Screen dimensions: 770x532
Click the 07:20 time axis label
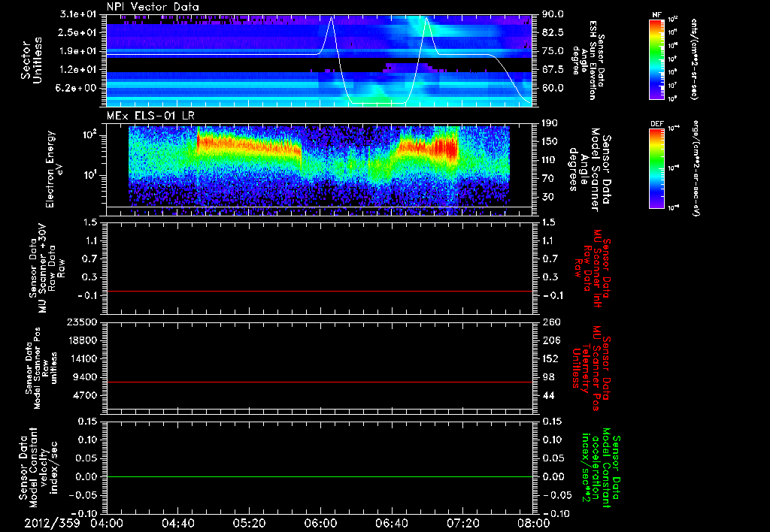pyautogui.click(x=462, y=522)
